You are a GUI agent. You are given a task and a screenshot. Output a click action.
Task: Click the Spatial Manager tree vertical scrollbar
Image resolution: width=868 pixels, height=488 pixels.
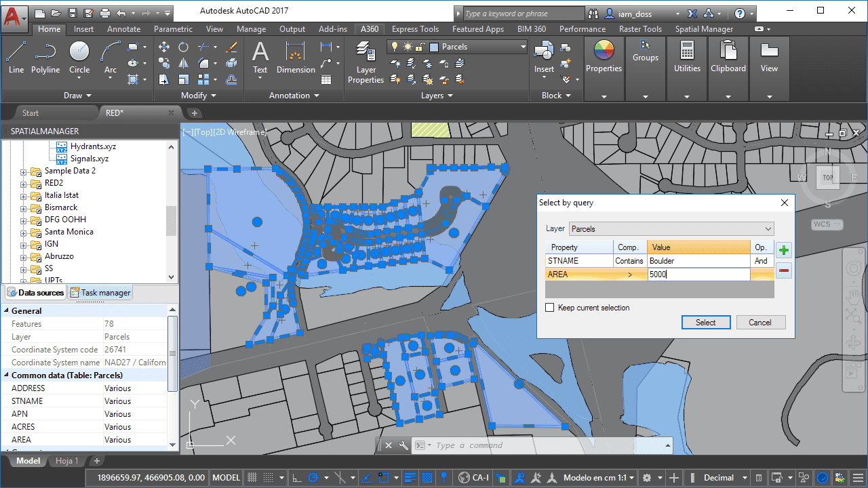(x=171, y=211)
